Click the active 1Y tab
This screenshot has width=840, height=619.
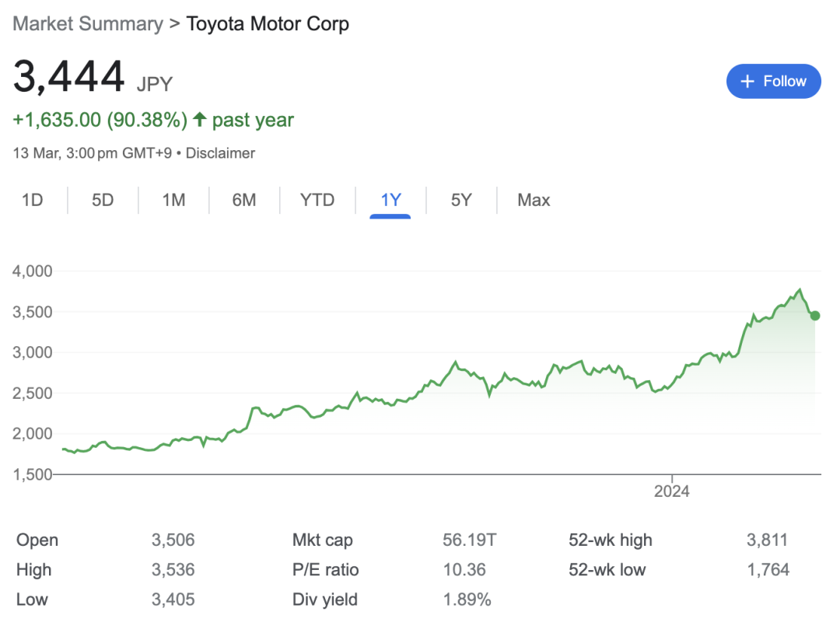390,200
